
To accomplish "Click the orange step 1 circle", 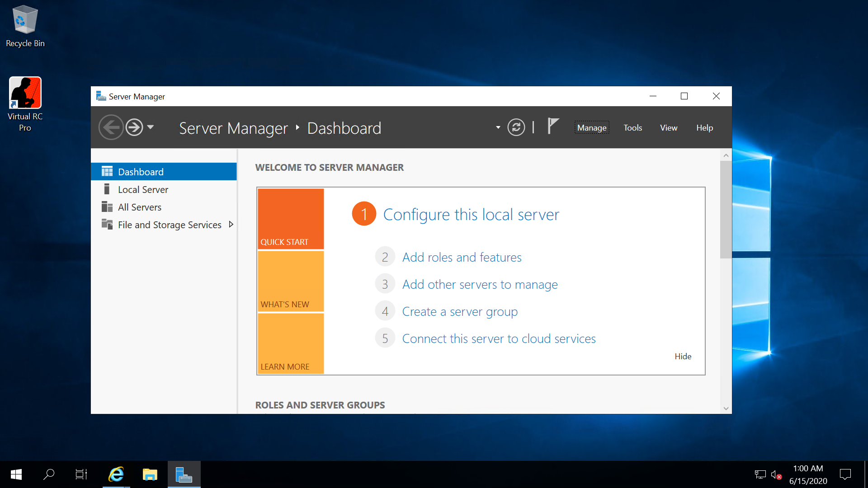I will coord(364,214).
